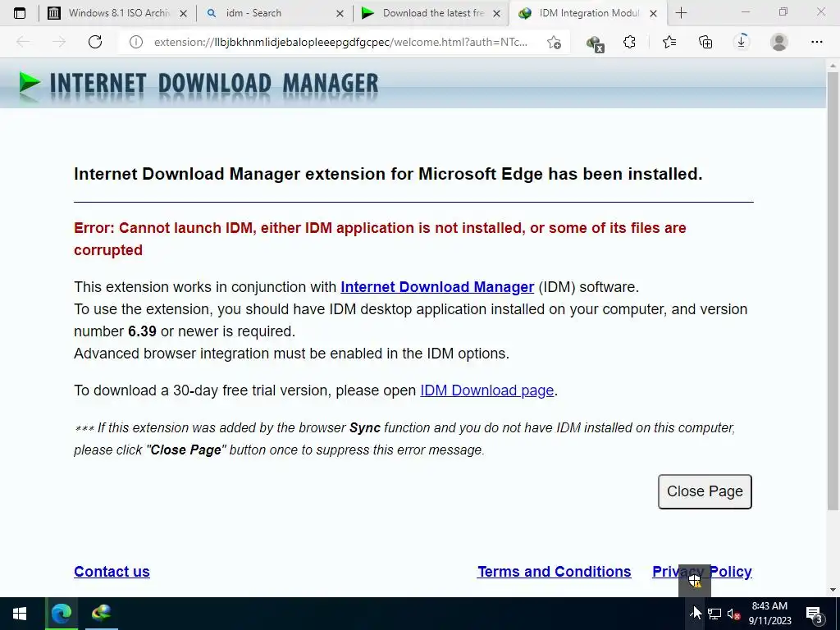Switch to Download the latest free tab
Image resolution: width=840 pixels, height=630 pixels.
[431, 13]
